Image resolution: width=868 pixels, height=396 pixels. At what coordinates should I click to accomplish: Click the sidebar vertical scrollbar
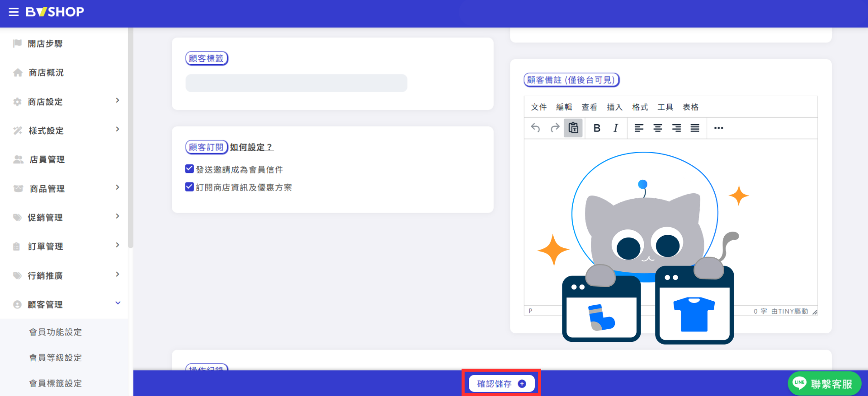click(x=131, y=138)
